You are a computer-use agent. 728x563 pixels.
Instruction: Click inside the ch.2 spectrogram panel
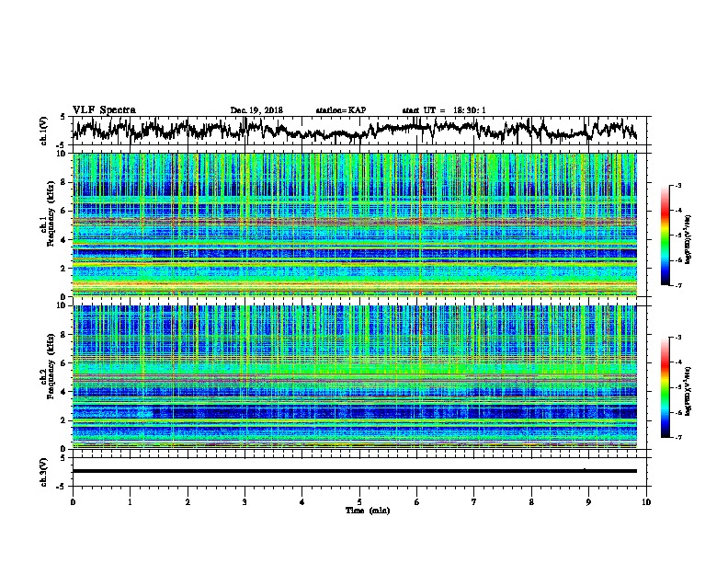pos(355,377)
